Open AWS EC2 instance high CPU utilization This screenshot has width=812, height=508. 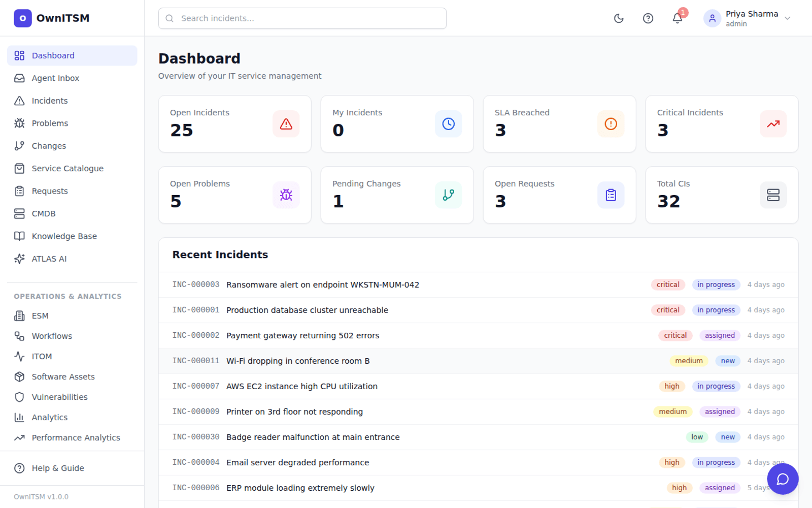pos(478,387)
